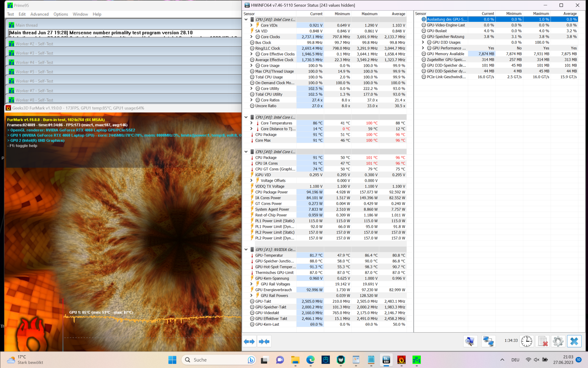
Task: Click the blue X close sensors icon
Action: [x=574, y=341]
